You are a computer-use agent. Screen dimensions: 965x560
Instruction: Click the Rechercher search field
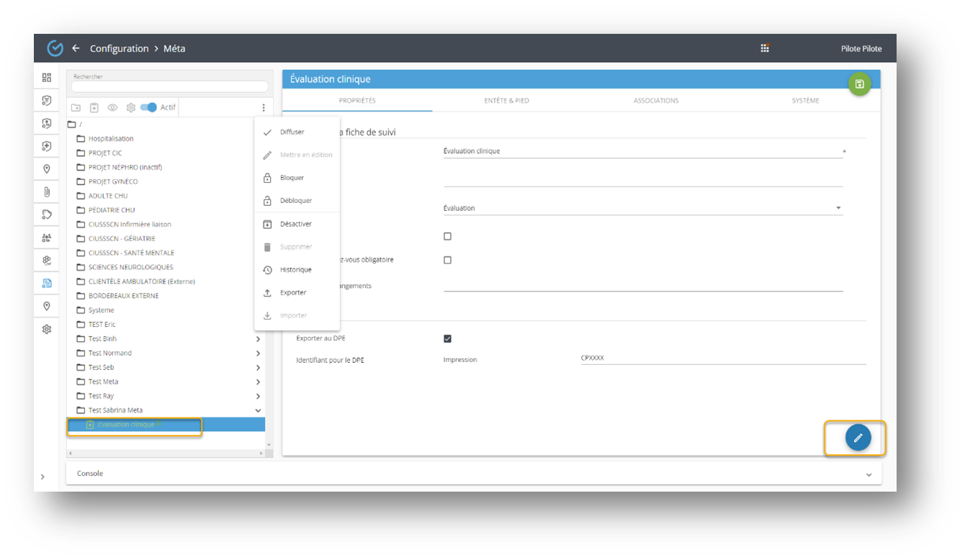coord(169,86)
